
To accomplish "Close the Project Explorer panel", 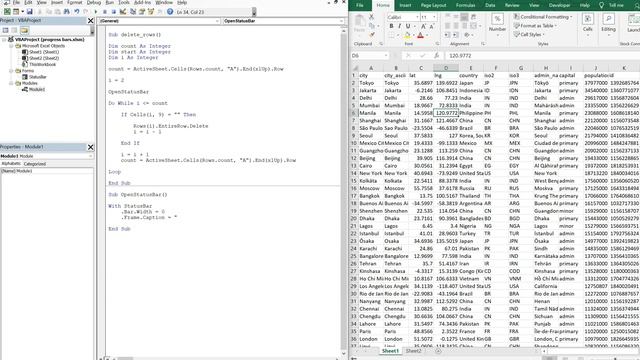I will pyautogui.click(x=91, y=20).
